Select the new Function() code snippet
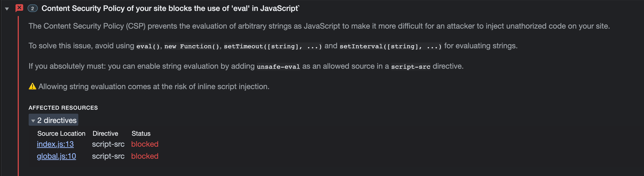The width and height of the screenshot is (644, 176). tap(193, 46)
